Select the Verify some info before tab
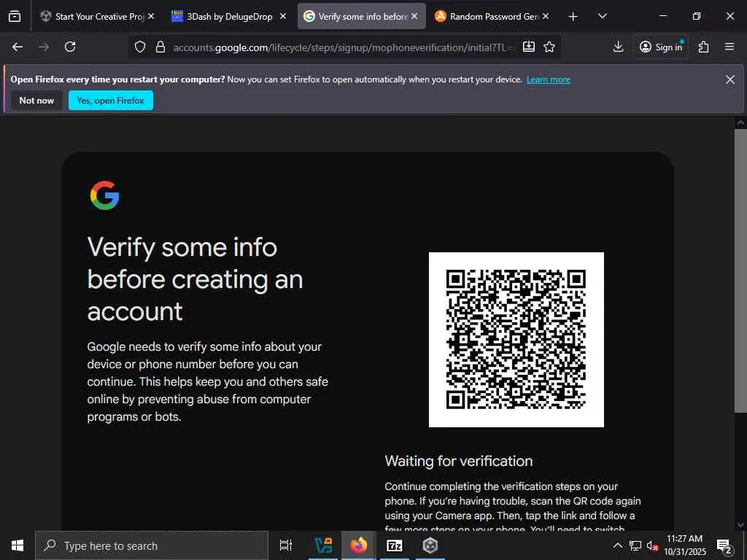The width and height of the screenshot is (747, 560). tap(362, 16)
